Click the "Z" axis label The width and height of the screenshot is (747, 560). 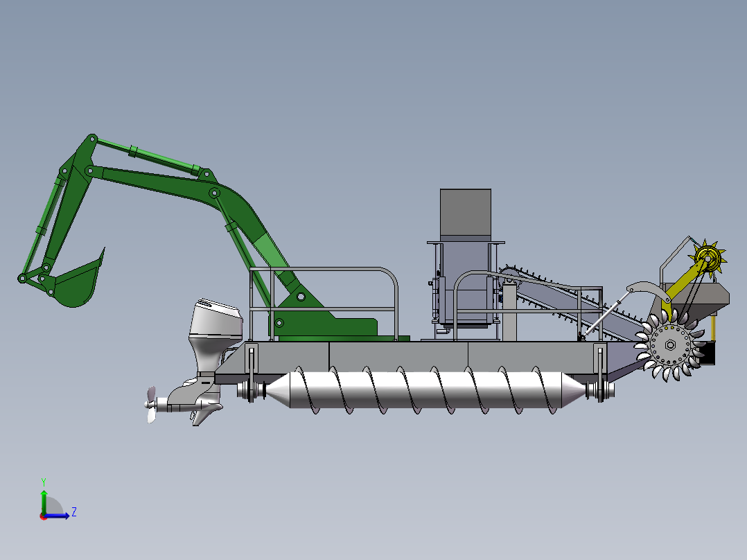click(x=74, y=512)
